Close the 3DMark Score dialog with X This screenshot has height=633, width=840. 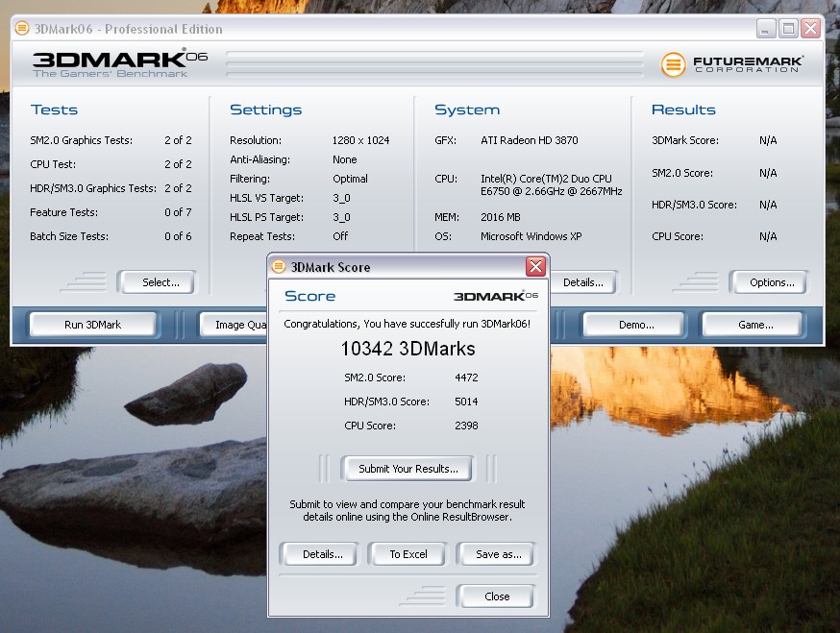coord(535,266)
